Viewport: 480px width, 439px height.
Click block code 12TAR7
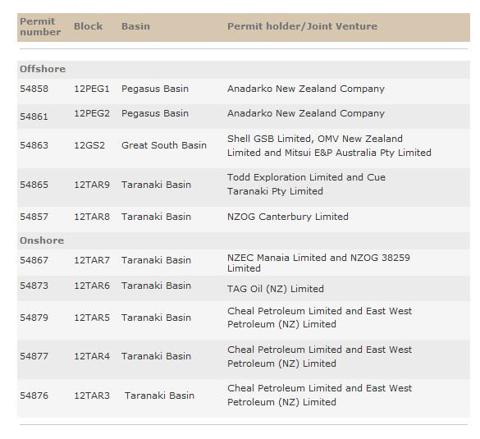pyautogui.click(x=92, y=260)
